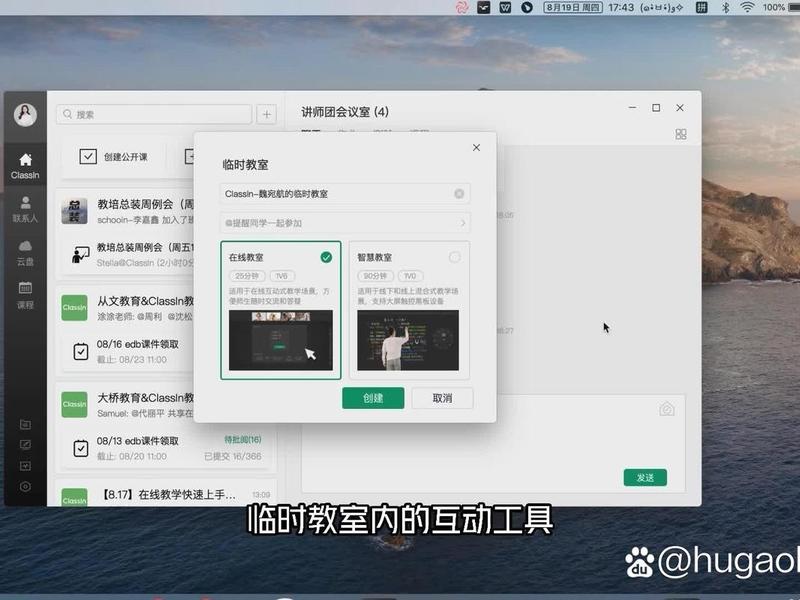
Task: Click the Bluetooth icon in menu bar
Action: 725,7
